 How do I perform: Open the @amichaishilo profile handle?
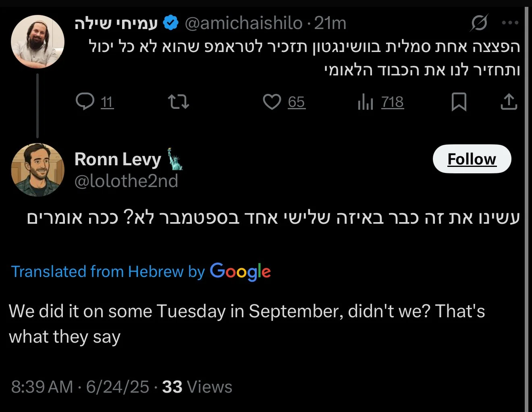tap(243, 23)
